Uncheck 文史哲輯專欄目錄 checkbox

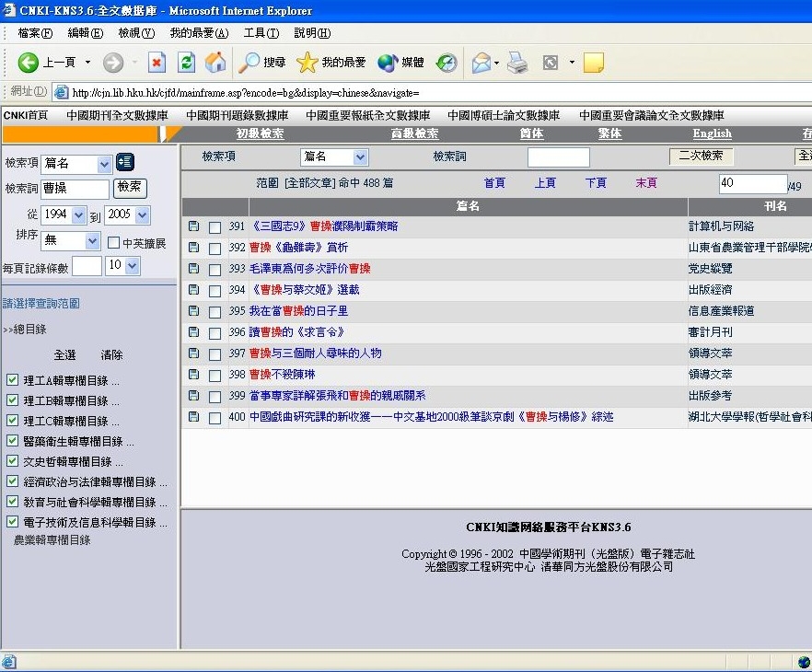click(13, 461)
